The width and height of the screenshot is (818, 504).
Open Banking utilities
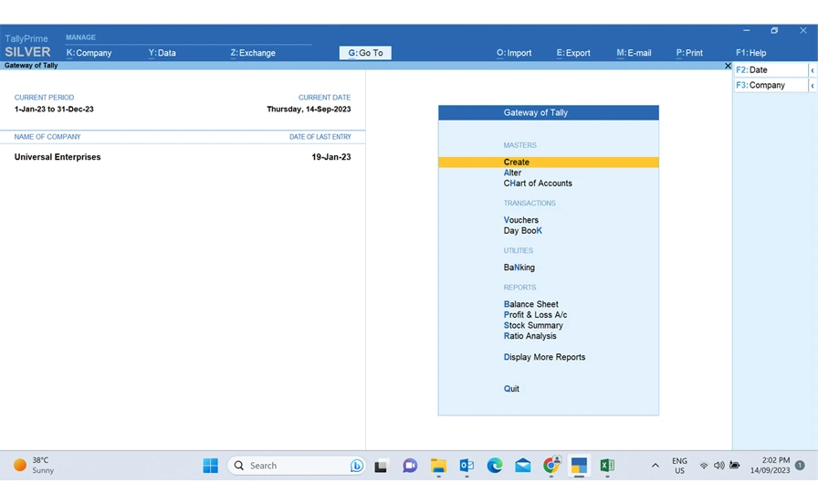tap(519, 268)
